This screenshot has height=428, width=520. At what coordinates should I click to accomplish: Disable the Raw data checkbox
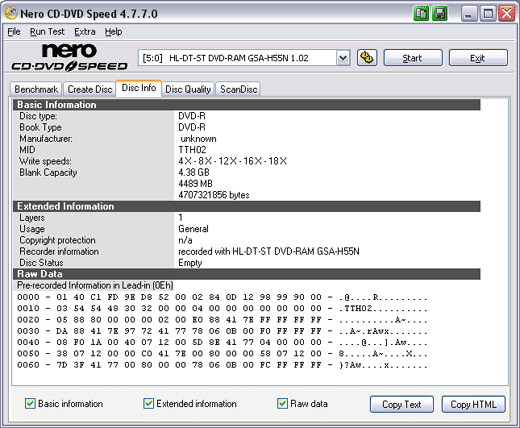pyautogui.click(x=282, y=404)
